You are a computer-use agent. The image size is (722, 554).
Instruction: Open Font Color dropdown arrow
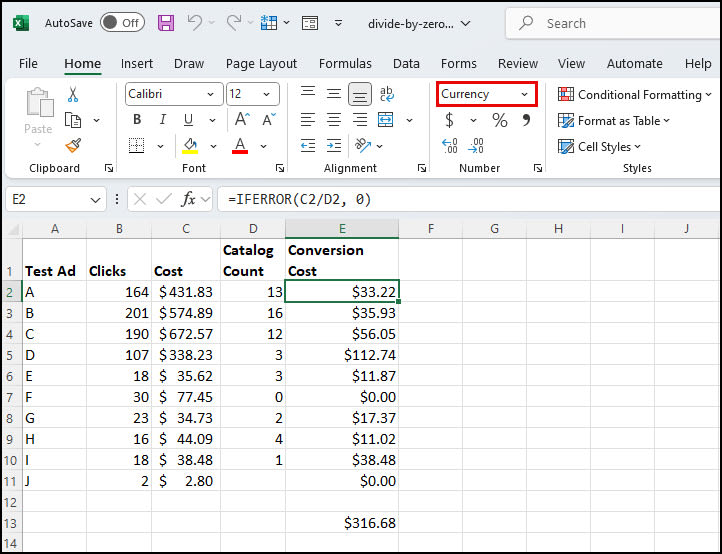(263, 146)
